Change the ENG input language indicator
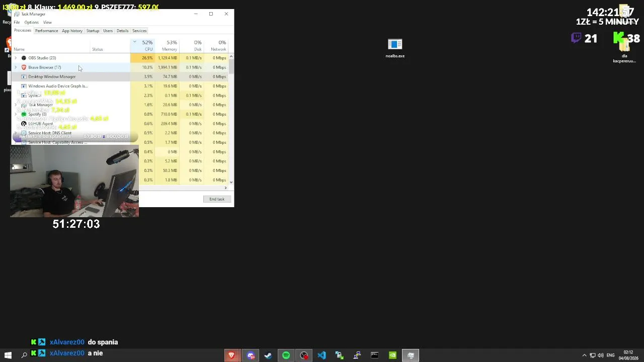Viewport: 644px width, 362px height. pos(610,355)
